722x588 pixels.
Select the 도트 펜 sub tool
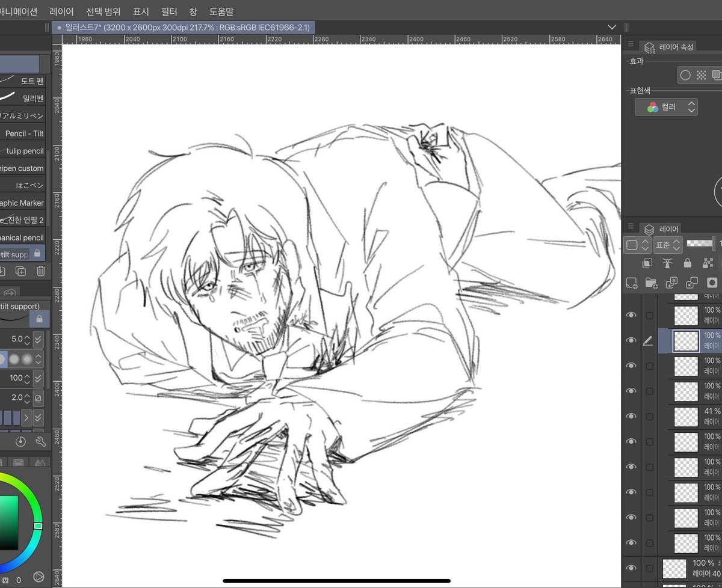coord(22,81)
